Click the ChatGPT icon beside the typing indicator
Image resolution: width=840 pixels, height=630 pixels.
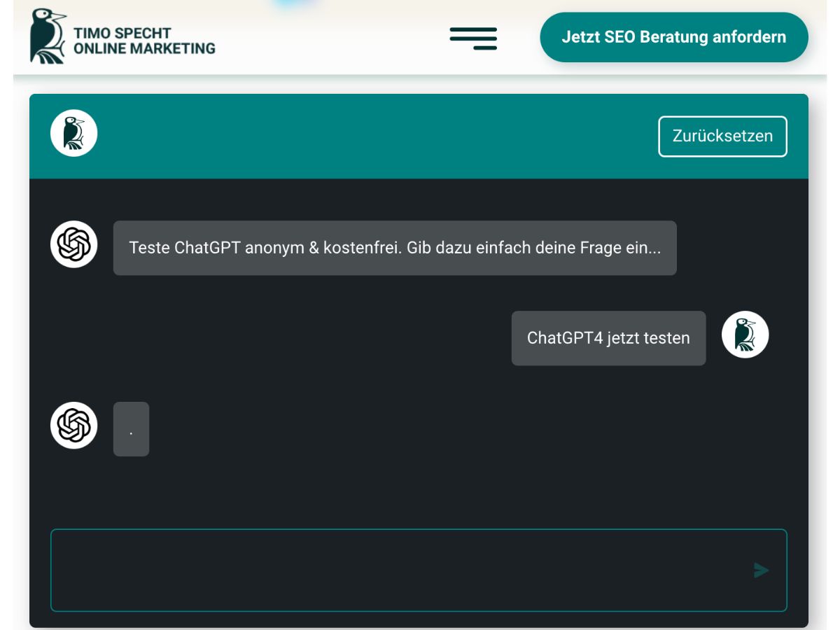point(73,425)
